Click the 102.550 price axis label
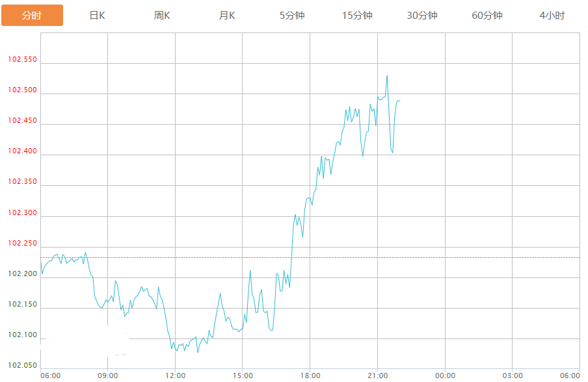588x382 pixels. [x=23, y=60]
